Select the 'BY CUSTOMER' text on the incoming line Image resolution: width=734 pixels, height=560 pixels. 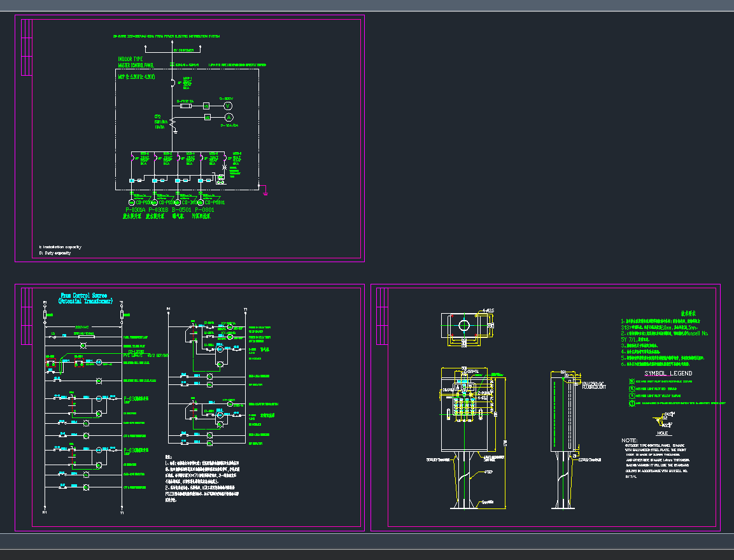184,50
